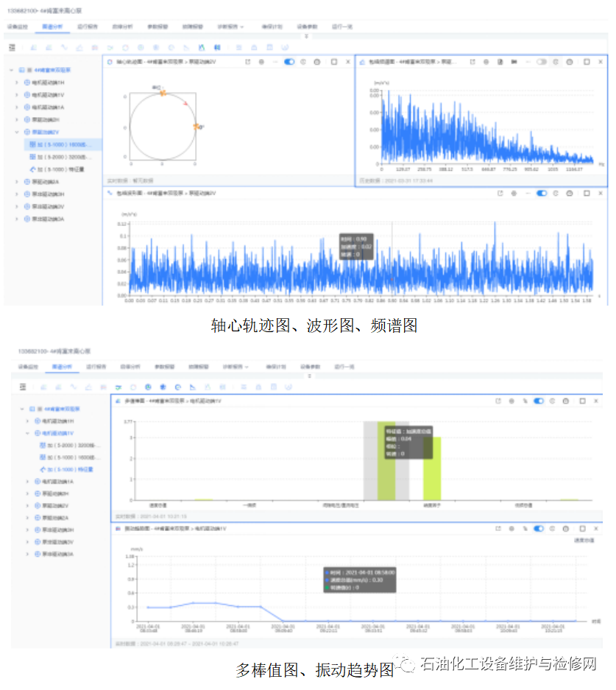Open the 诊断报告 dropdown in upper menu bar
The image size is (616, 690).
click(230, 26)
